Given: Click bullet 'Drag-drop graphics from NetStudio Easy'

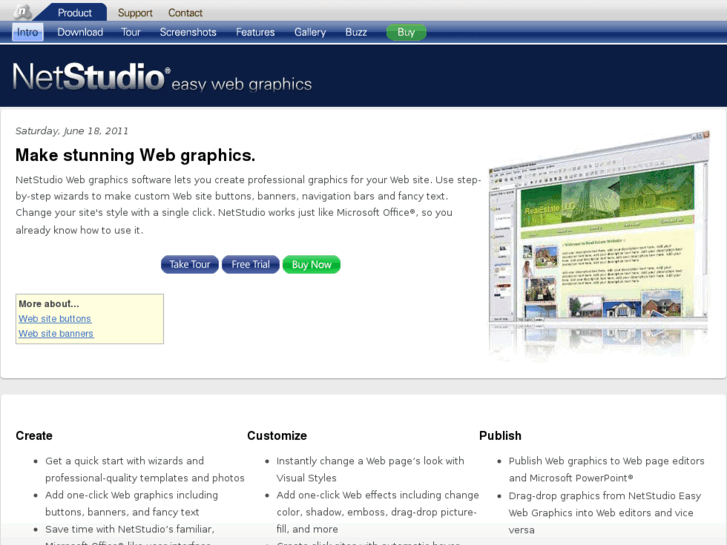Looking at the screenshot, I should click(605, 513).
